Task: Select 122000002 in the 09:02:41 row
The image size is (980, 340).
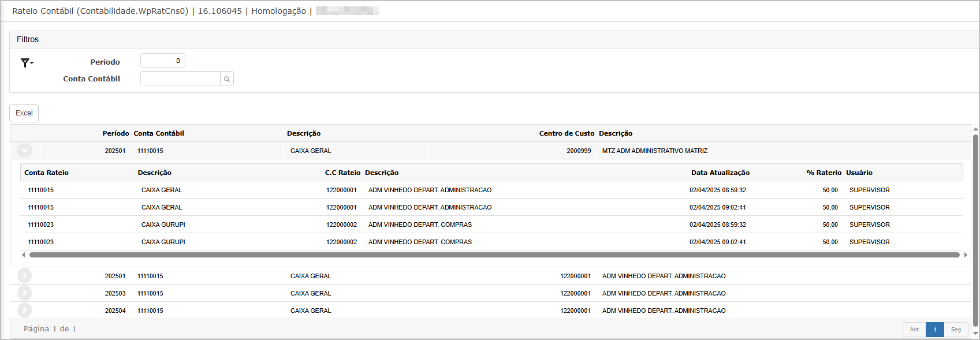Action: (x=341, y=242)
